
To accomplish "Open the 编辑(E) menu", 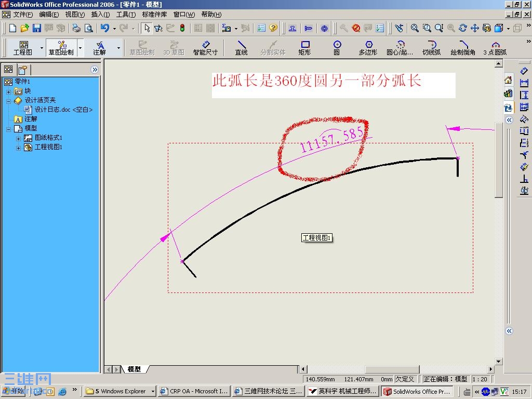I will [49, 15].
